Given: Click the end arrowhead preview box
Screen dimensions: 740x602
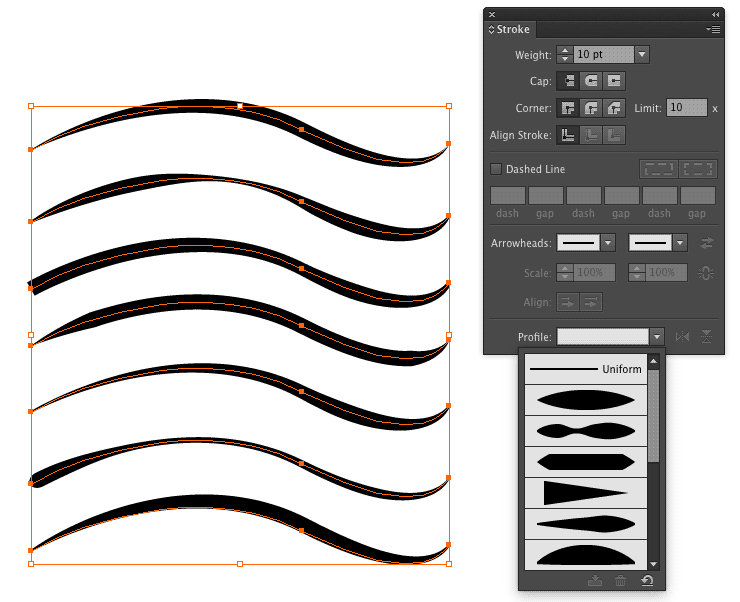Looking at the screenshot, I should pyautogui.click(x=650, y=243).
